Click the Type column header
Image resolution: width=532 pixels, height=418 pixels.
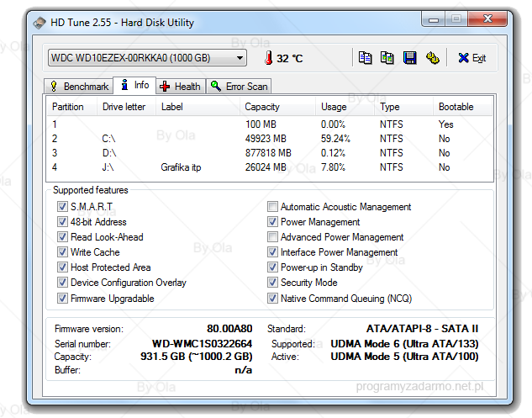[403, 107]
